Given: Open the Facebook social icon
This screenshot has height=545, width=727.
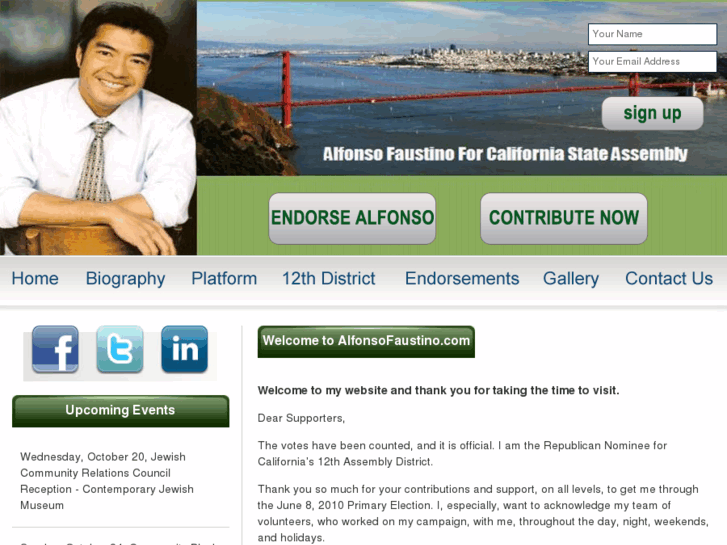Looking at the screenshot, I should click(x=55, y=349).
